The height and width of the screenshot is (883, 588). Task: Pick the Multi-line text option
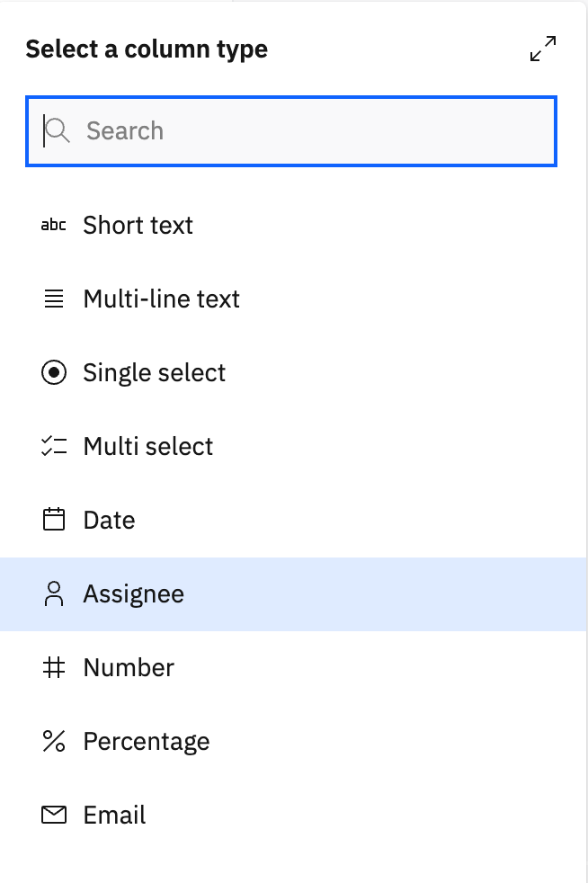pos(161,299)
